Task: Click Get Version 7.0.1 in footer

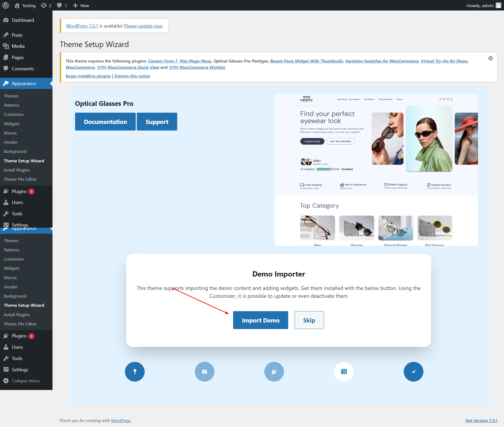Action: [481, 420]
